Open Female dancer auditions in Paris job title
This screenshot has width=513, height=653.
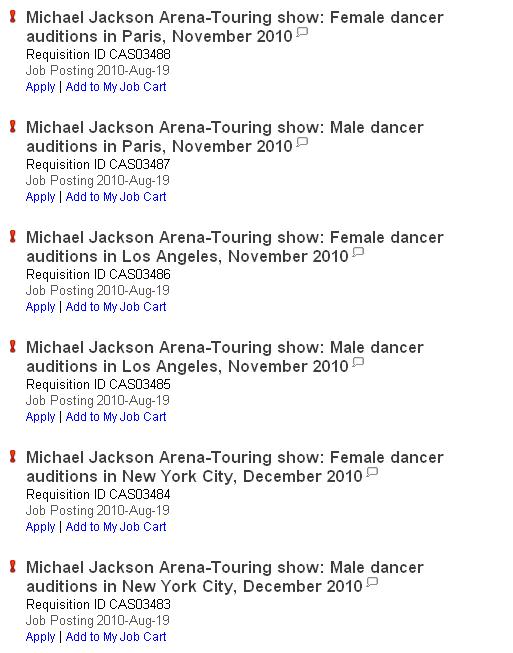(235, 27)
